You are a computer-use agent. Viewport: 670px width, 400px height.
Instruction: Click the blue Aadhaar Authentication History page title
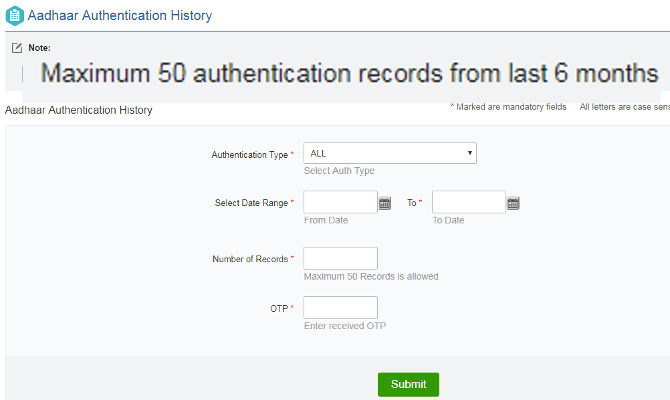pos(119,17)
